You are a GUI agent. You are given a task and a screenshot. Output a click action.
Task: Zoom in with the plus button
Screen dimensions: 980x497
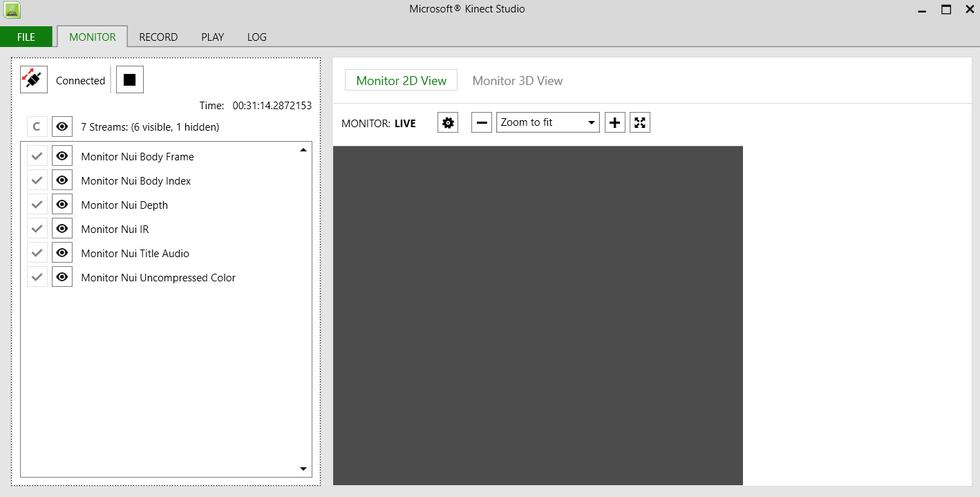click(614, 122)
